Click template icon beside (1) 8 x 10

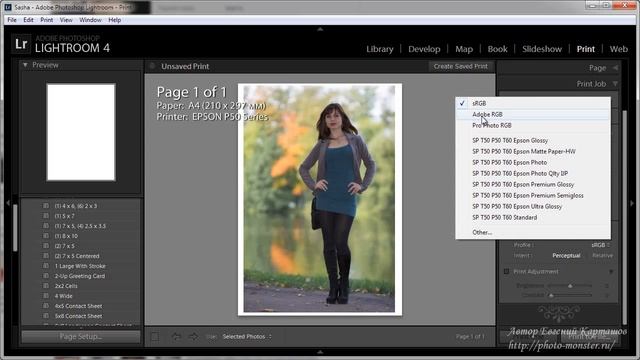click(x=46, y=236)
